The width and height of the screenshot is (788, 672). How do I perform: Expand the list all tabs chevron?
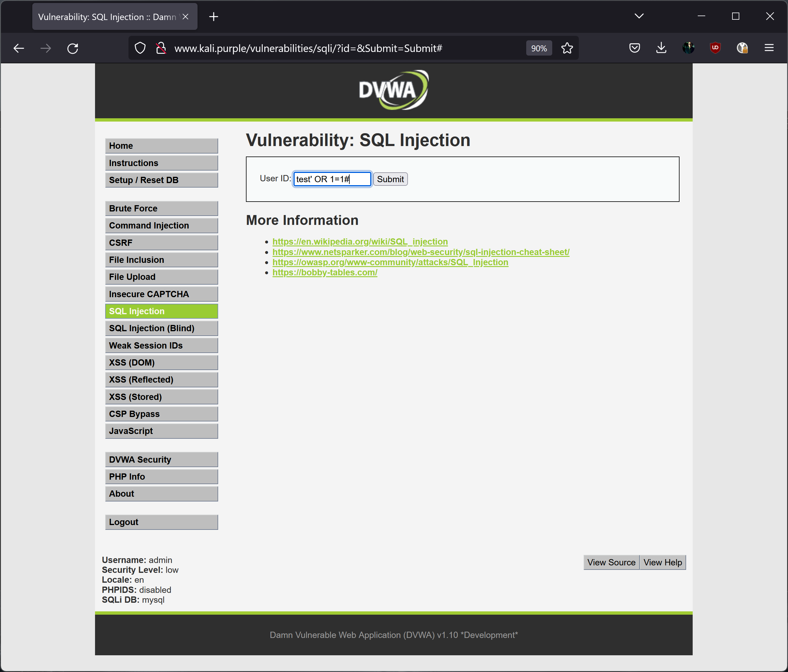(639, 16)
